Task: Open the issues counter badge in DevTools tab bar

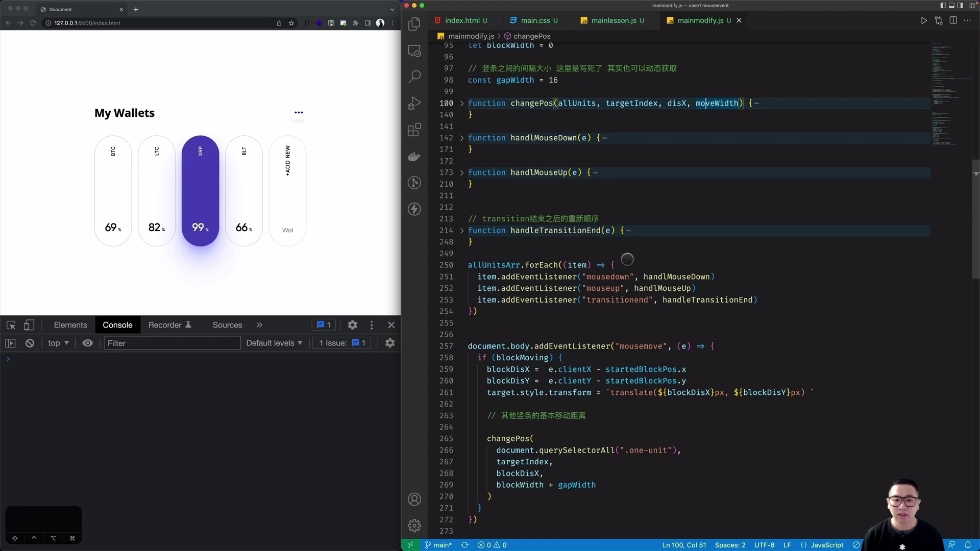Action: (324, 325)
